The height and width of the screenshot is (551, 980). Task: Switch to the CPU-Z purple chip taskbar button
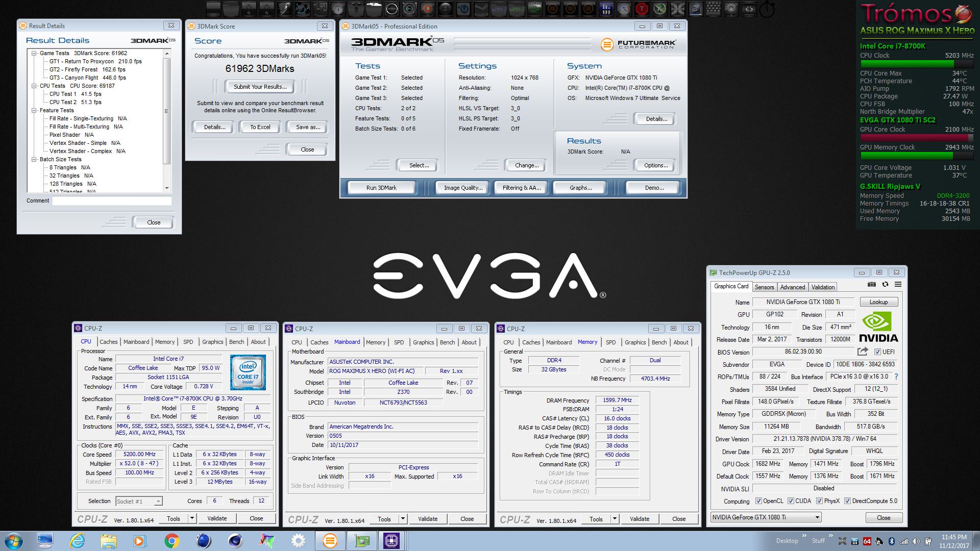(x=391, y=541)
